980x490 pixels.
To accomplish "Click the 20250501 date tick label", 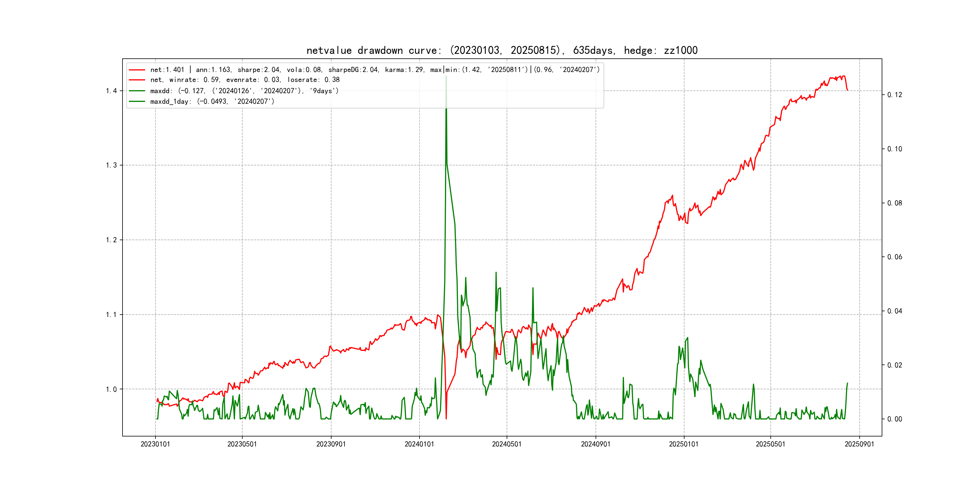I will 770,444.
